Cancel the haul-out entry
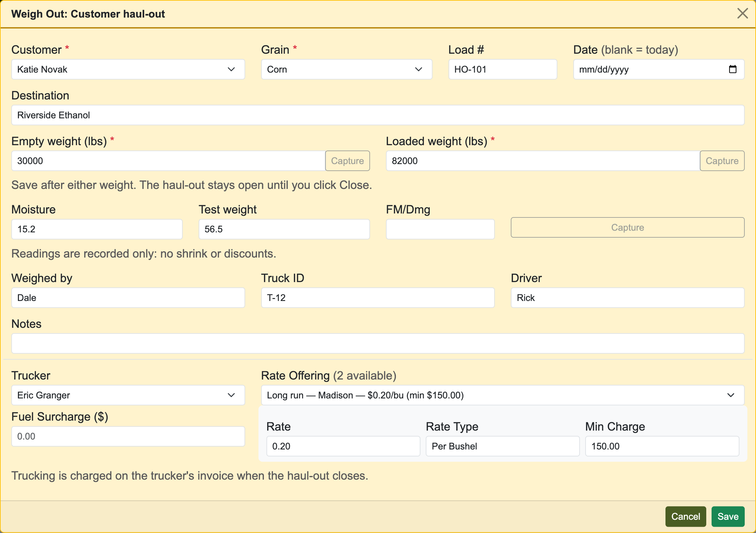 pos(685,516)
